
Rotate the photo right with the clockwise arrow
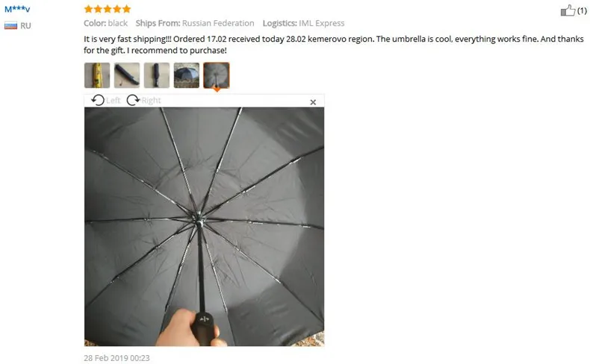pyautogui.click(x=133, y=100)
